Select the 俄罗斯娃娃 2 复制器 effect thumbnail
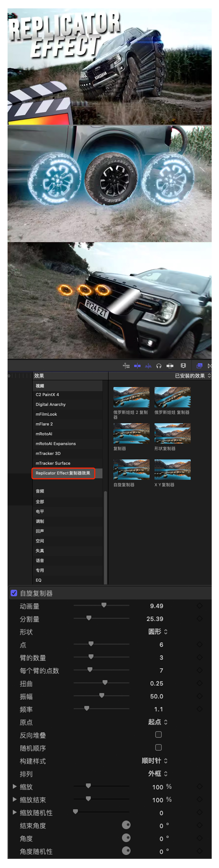 pos(131,397)
